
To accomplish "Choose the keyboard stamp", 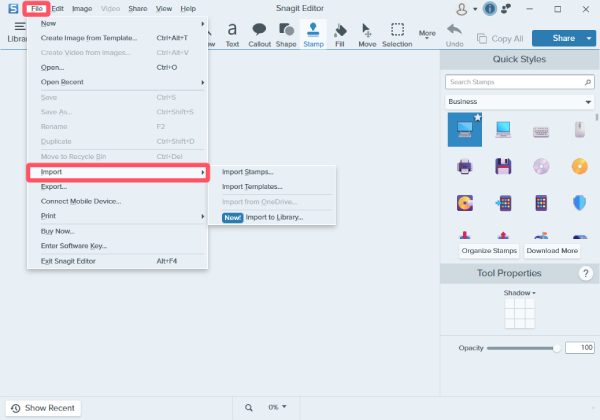I will pyautogui.click(x=541, y=131).
